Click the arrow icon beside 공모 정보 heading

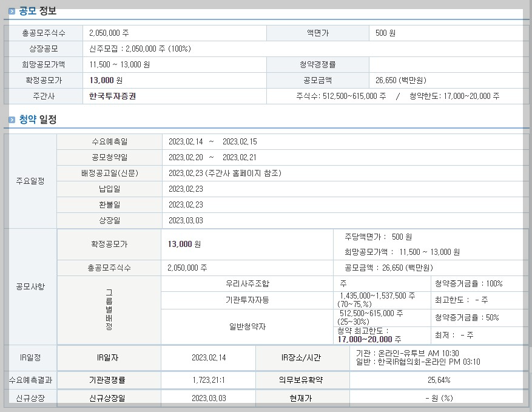coord(12,12)
